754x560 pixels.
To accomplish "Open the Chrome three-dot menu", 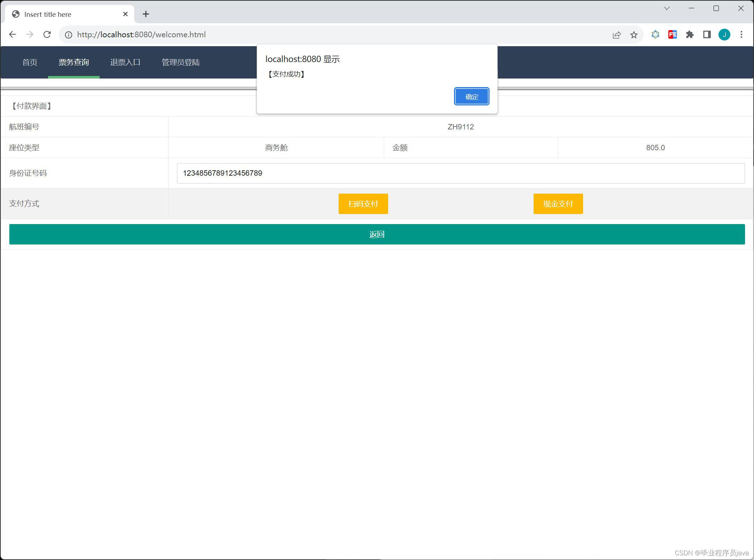I will point(741,34).
